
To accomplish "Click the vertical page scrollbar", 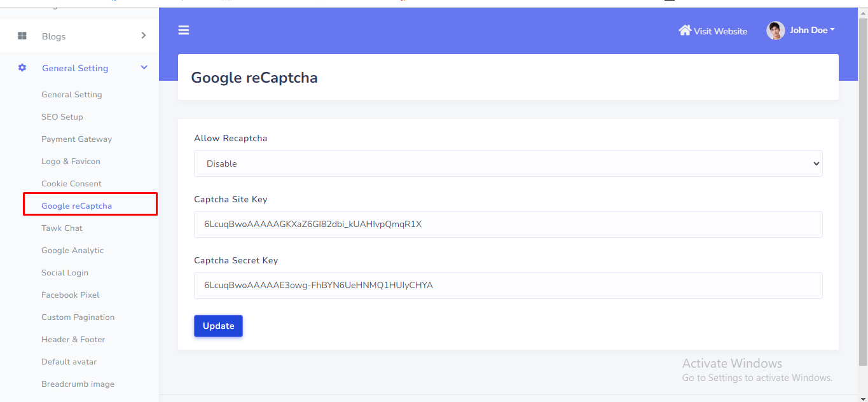I will pyautogui.click(x=863, y=191).
